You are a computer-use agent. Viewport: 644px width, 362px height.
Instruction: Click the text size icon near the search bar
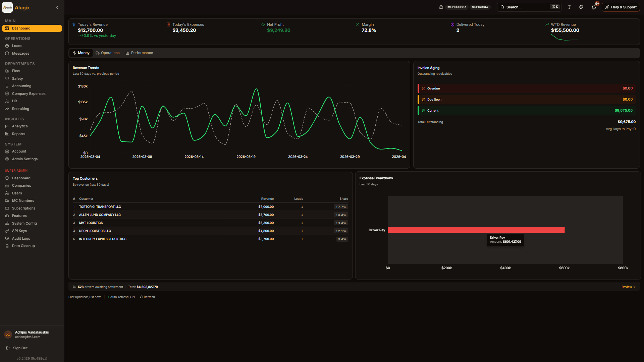pos(569,7)
